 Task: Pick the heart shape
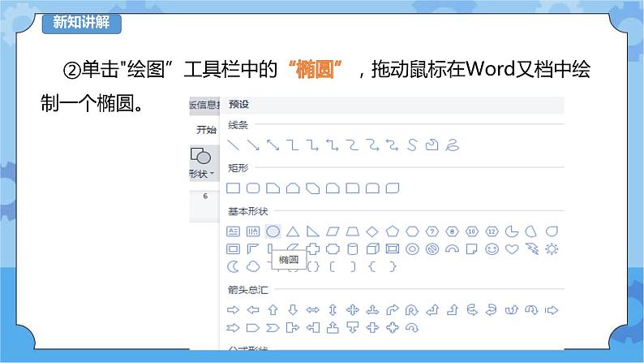(x=512, y=248)
